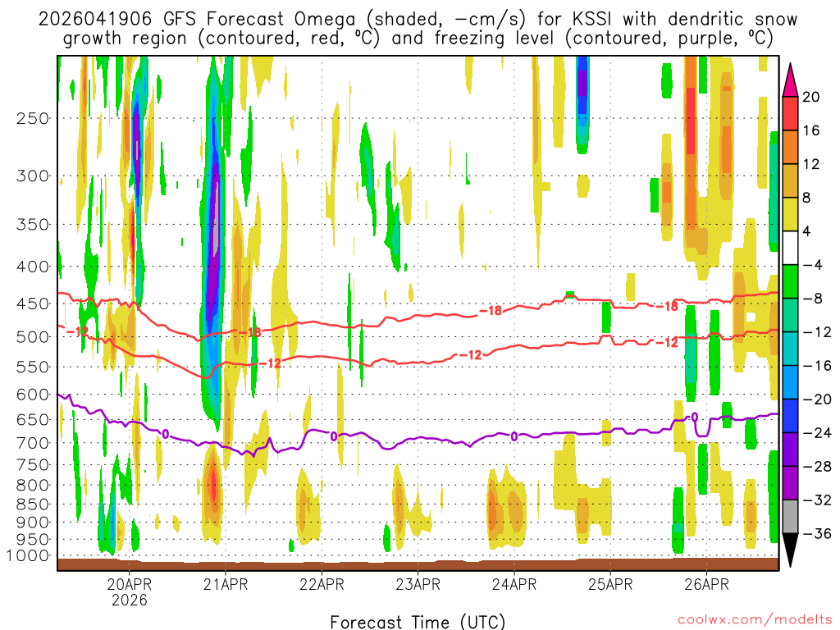Click the 2026 year label under 20APR
Image resolution: width=840 pixels, height=630 pixels.
pos(129,600)
